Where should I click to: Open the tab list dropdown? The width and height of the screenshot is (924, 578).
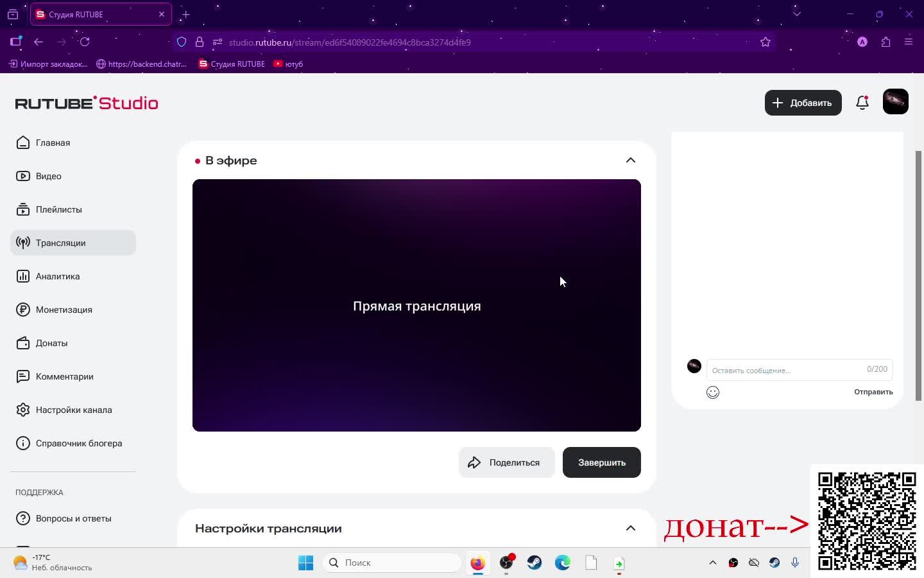[x=797, y=13]
